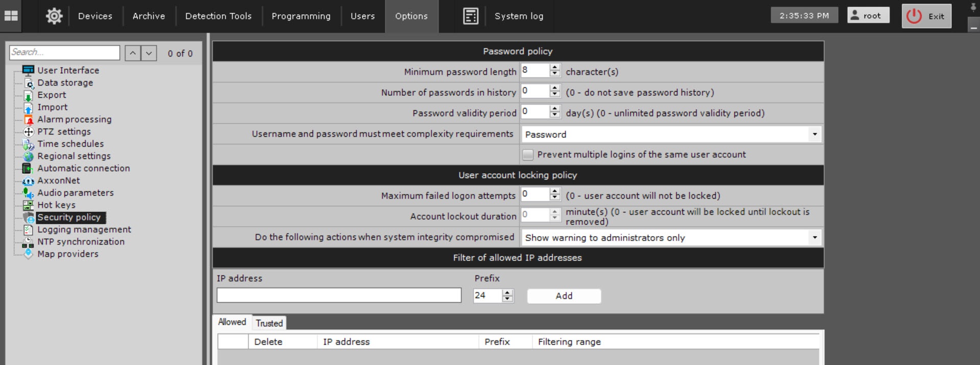Click the User Interface monitor icon
Image resolution: width=980 pixels, height=365 pixels.
[29, 70]
